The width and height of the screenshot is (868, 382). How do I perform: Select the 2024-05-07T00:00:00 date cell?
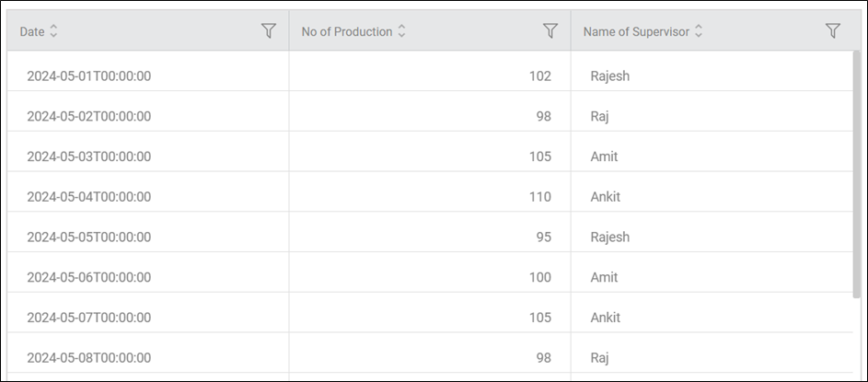point(148,318)
